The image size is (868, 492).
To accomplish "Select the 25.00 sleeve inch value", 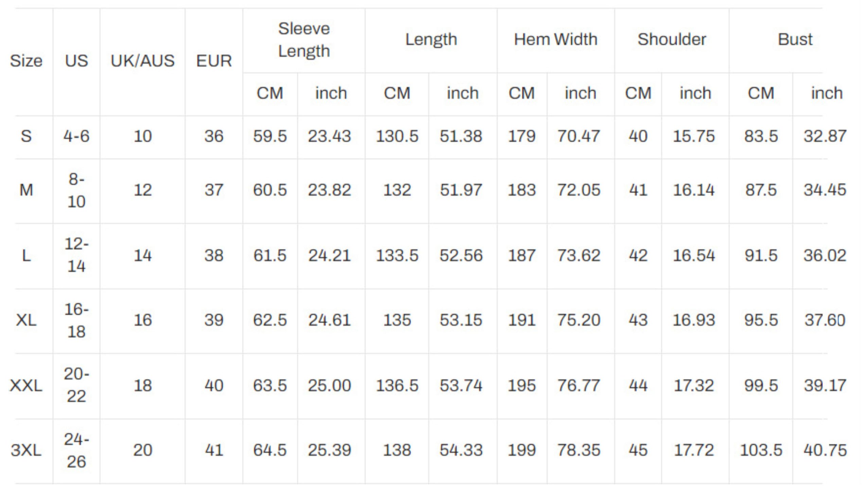I will pyautogui.click(x=329, y=385).
